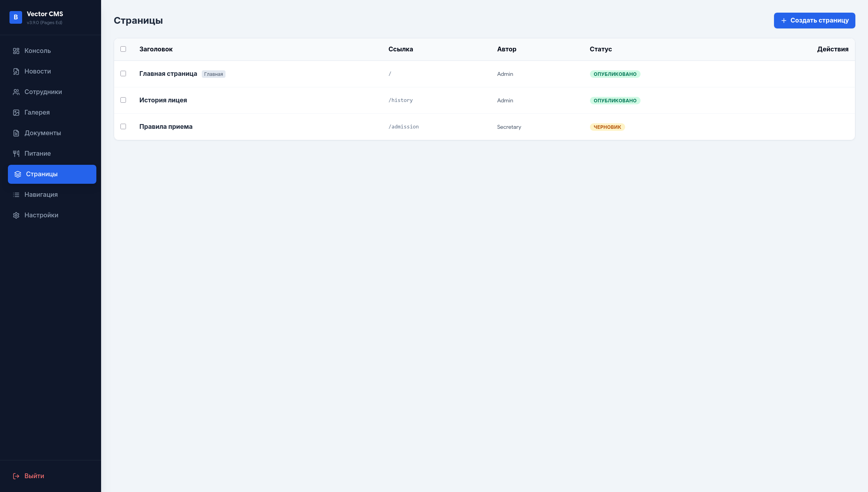
Task: Click the Настройки gear icon
Action: click(16, 215)
